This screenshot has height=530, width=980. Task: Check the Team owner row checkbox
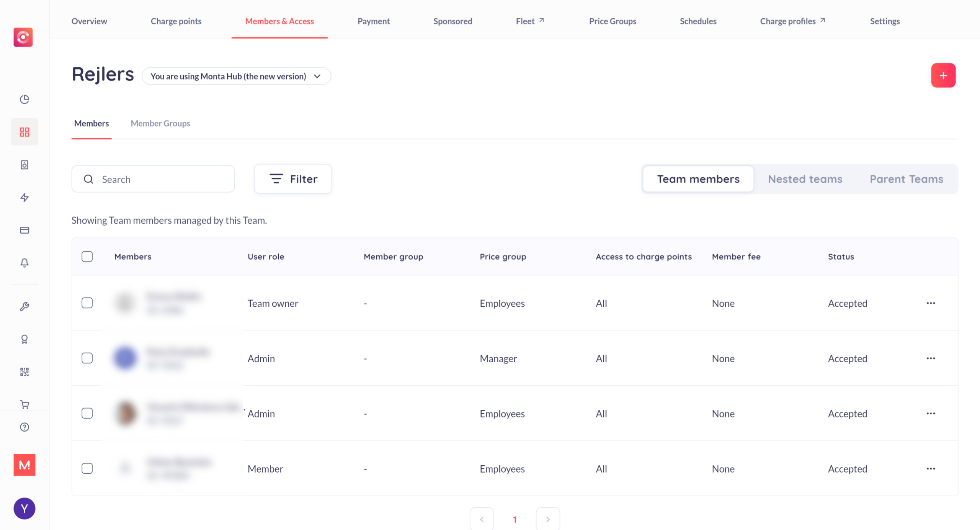coord(87,303)
